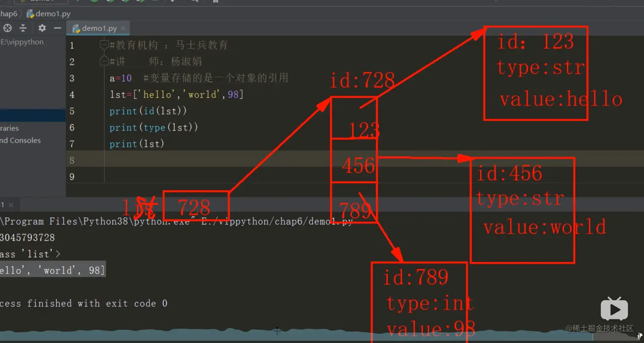Click the console output "ass 'list'>"
644x343 pixels.
click(x=30, y=254)
